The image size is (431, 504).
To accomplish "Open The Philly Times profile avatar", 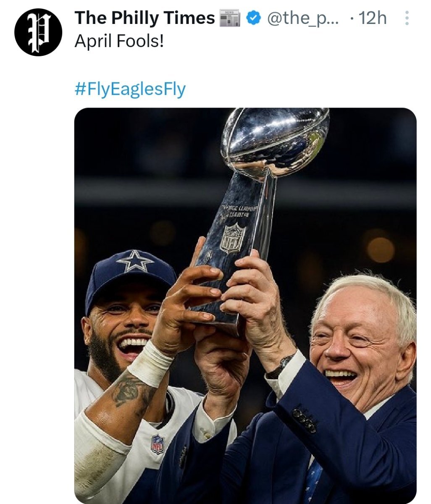I will [38, 31].
